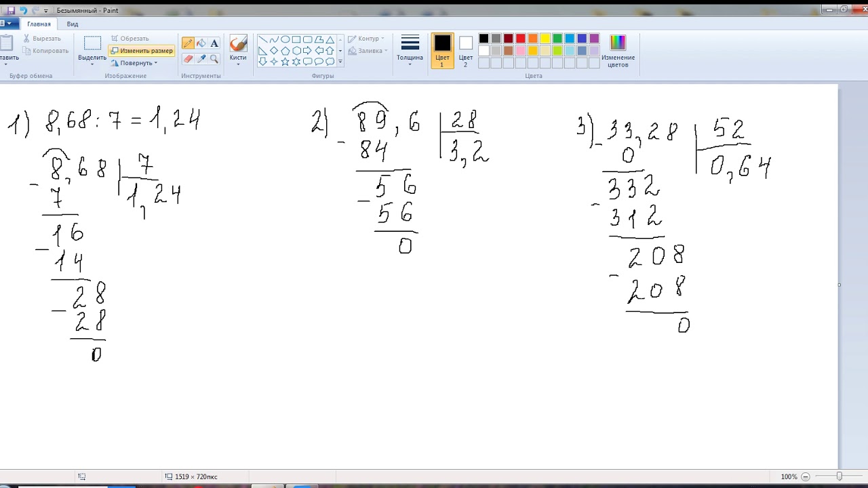Select the Magnifier tool

pos(214,59)
